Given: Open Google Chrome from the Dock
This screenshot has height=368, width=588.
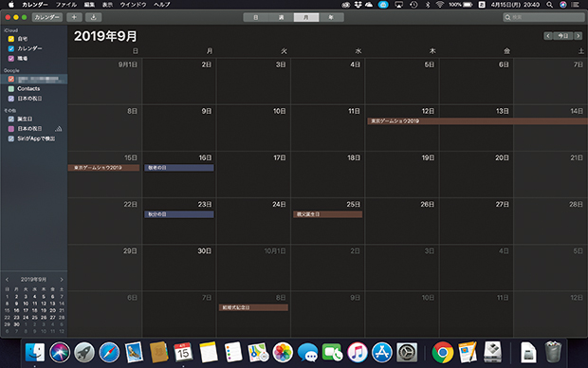Looking at the screenshot, I should point(443,352).
